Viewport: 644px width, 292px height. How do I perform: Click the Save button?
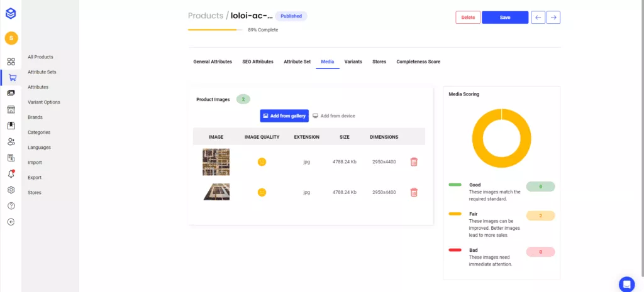[505, 18]
